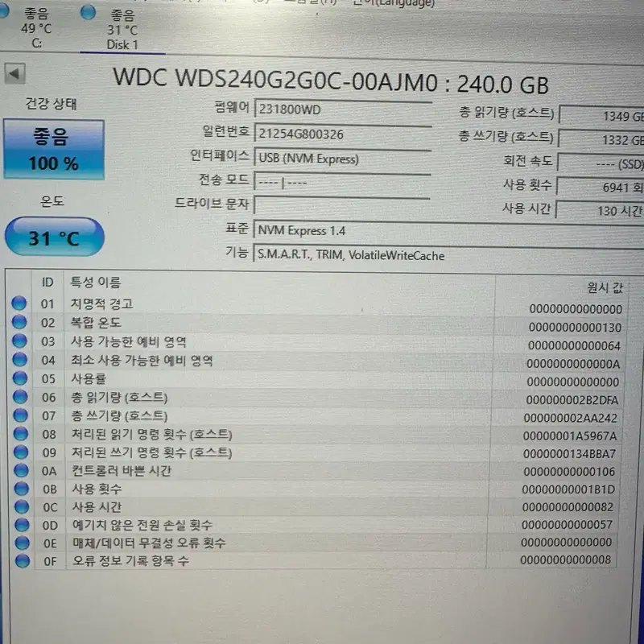Select the 치명적 경고 attribute name
The height and width of the screenshot is (644, 644).
coord(102,304)
